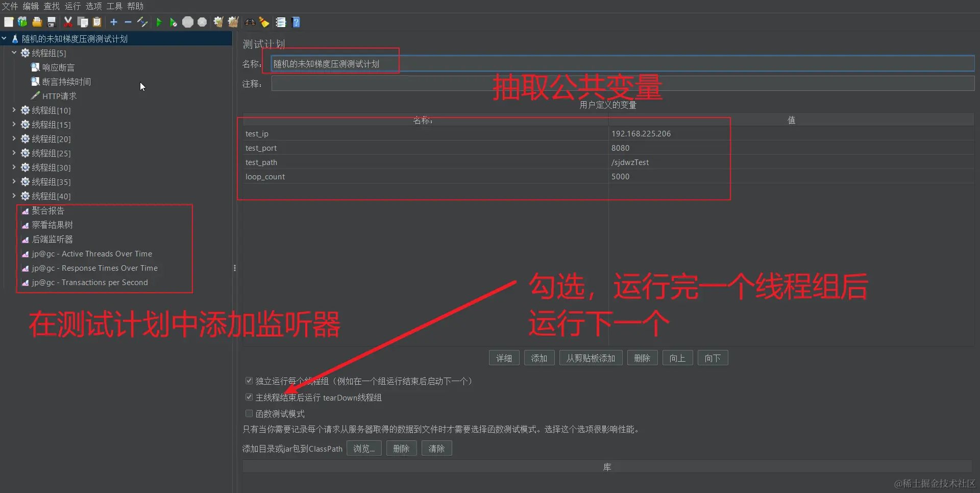Click the 详细 button

tap(504, 358)
